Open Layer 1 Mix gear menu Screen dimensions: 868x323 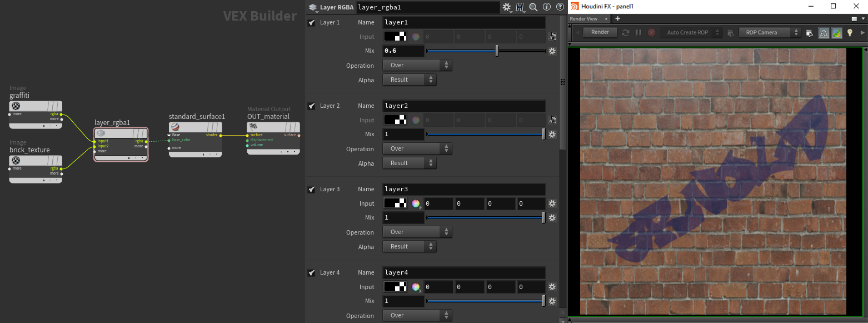[x=552, y=51]
